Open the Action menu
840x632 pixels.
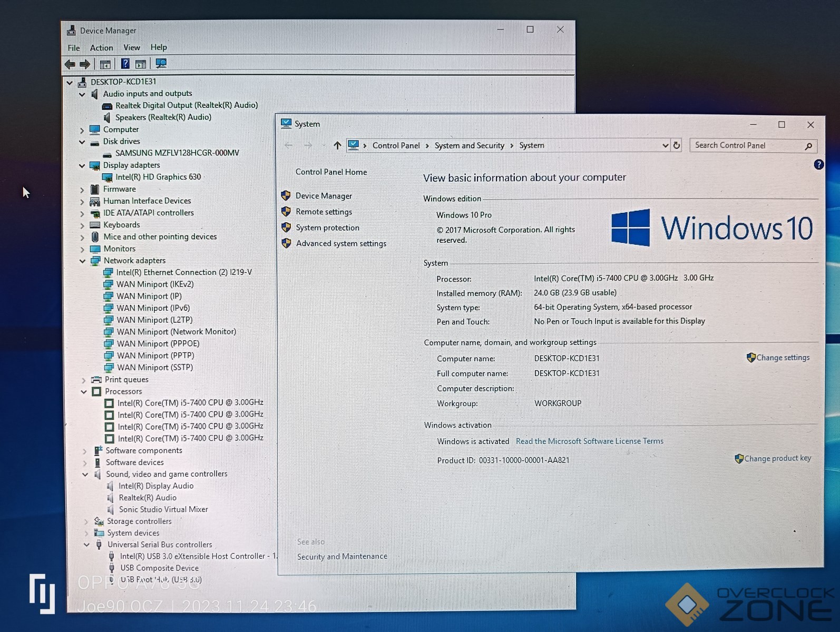click(x=101, y=47)
